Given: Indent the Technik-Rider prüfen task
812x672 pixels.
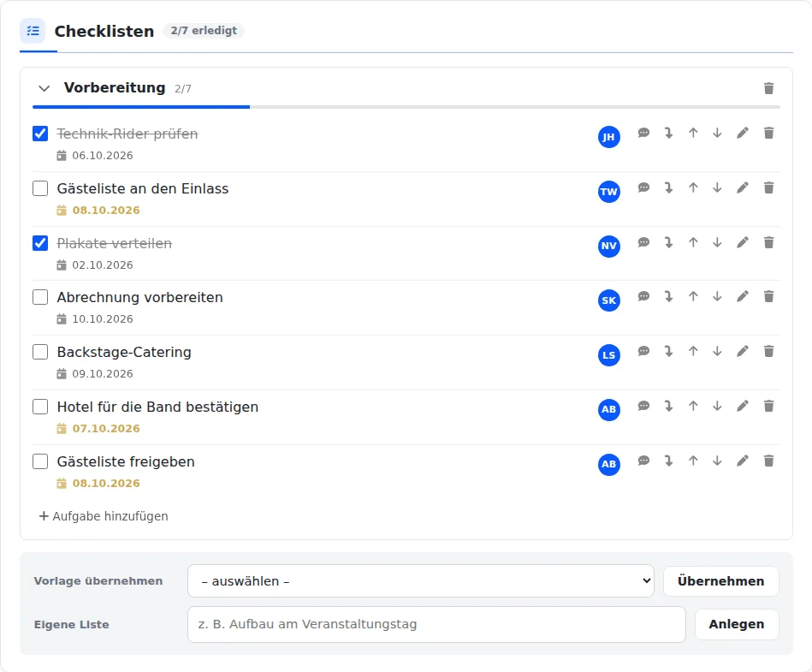Looking at the screenshot, I should tap(668, 134).
